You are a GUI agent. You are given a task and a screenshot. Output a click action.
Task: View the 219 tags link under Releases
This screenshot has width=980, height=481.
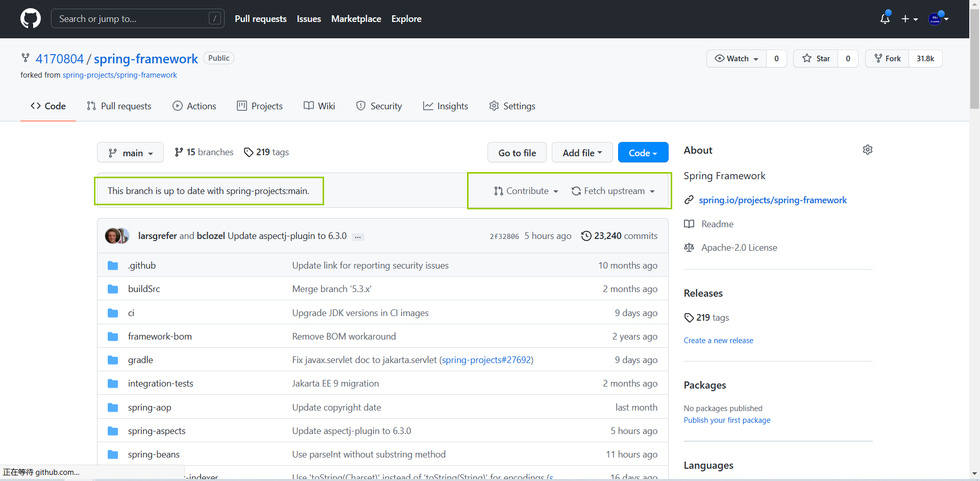coord(706,318)
